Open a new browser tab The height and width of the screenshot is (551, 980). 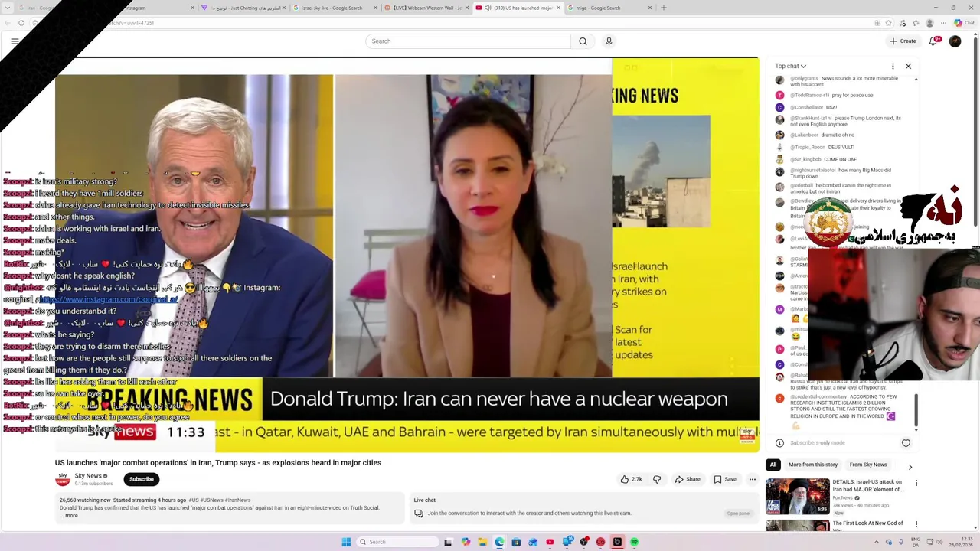(x=663, y=8)
